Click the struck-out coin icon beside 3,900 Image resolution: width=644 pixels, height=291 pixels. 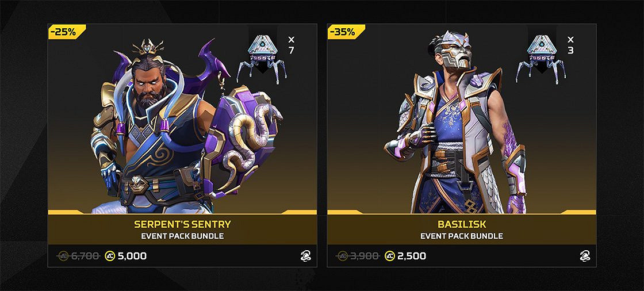tap(343, 256)
